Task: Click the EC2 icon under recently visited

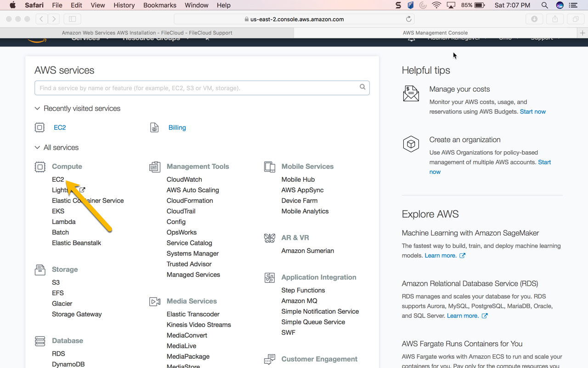Action: coord(40,127)
